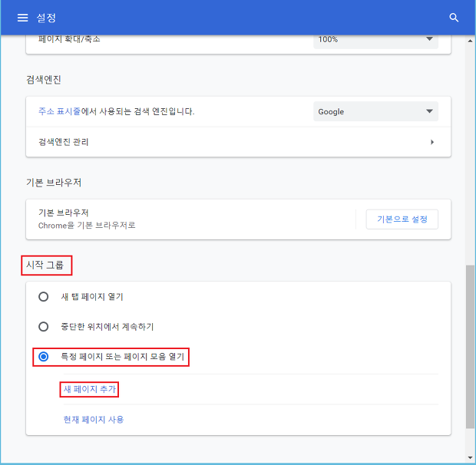Click the 설정 title text
Image resolution: width=476 pixels, height=465 pixels.
(46, 18)
